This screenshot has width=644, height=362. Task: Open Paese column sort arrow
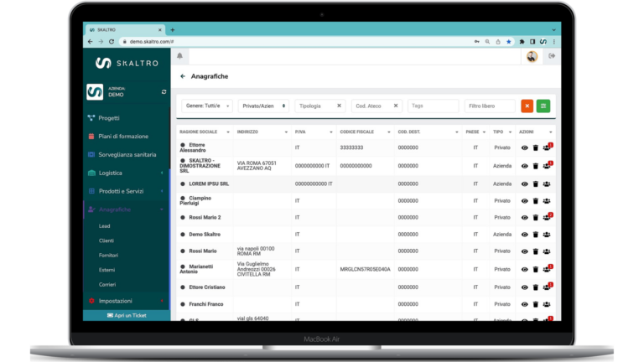coord(484,132)
